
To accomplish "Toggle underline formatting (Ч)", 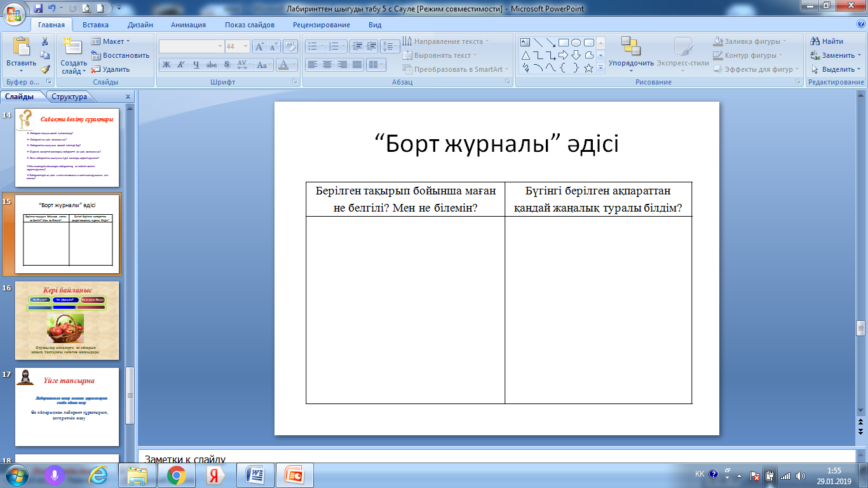I will (x=196, y=65).
